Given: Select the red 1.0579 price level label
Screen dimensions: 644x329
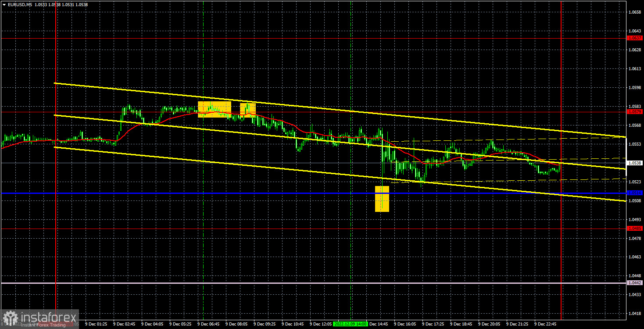Looking at the screenshot, I should pos(635,112).
